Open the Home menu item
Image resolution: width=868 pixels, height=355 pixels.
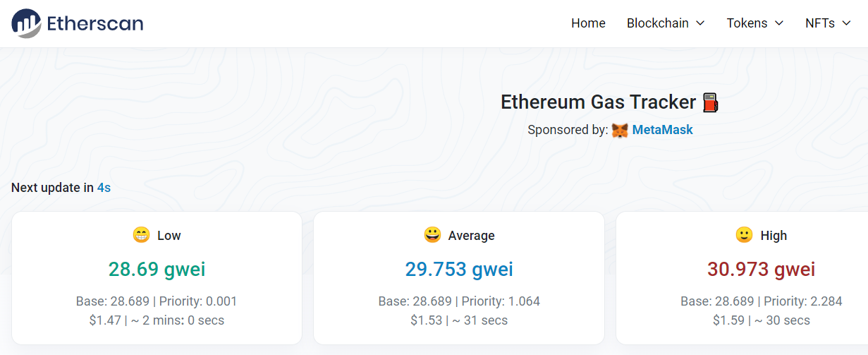click(x=588, y=23)
